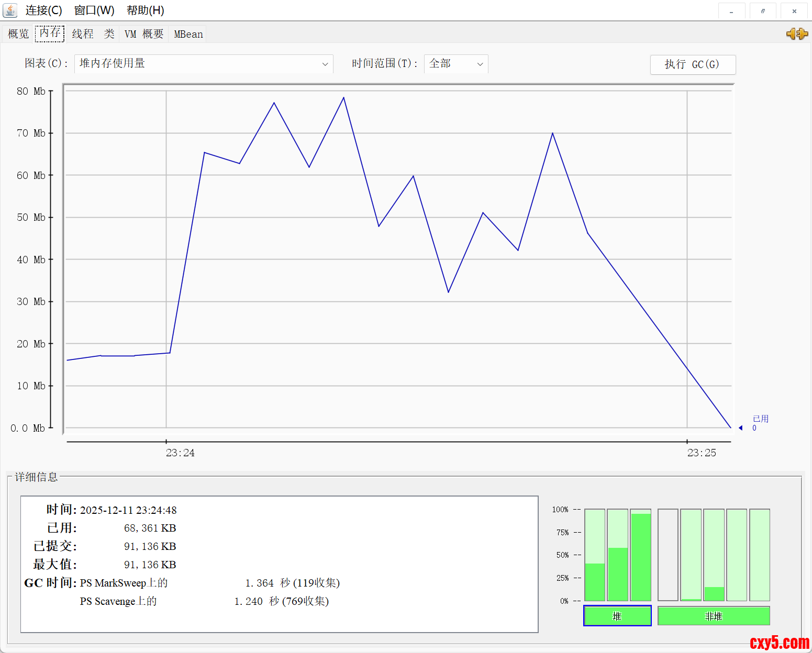Open the 类 tab
Screen dimensions: 812x653
109,34
